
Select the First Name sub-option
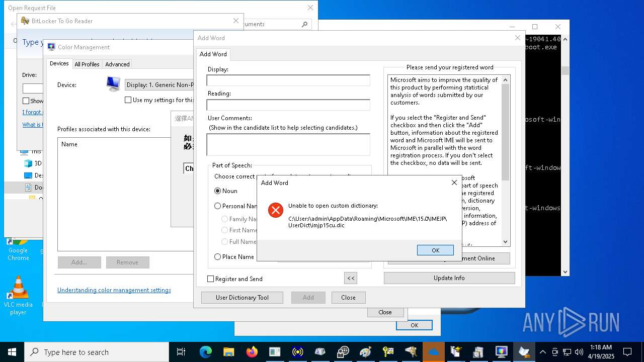click(x=224, y=230)
